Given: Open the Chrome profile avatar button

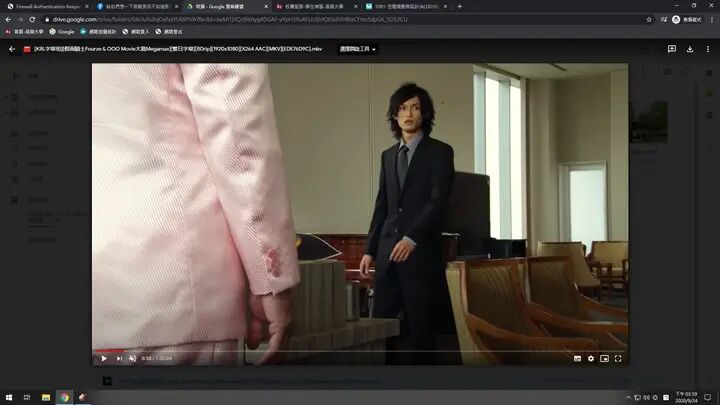Looking at the screenshot, I should tap(676, 19).
